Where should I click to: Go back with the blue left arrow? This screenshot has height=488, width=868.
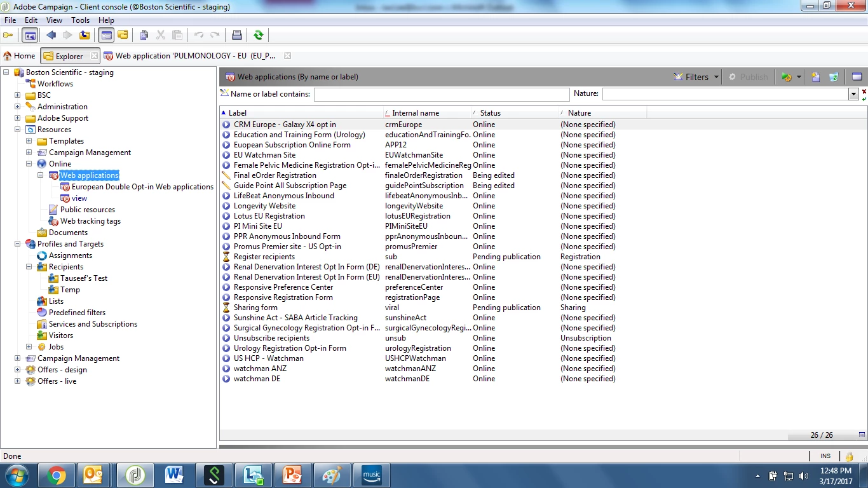(x=51, y=35)
